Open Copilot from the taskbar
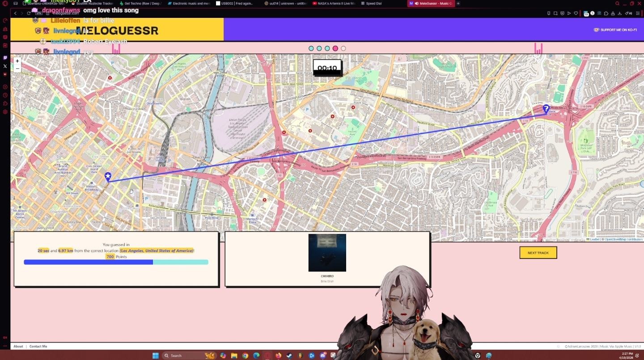Viewport: 644px width, 360px height. (x=223, y=356)
